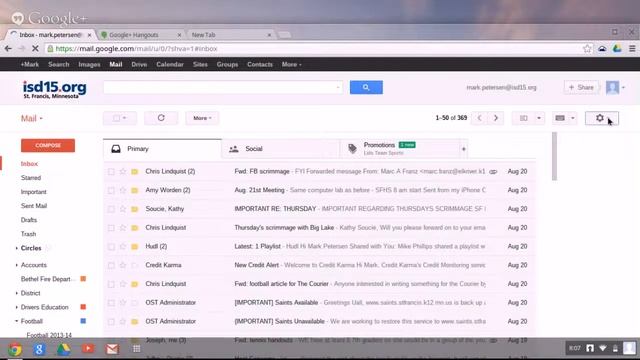
Task: Open the input tools keyboard icon
Action: click(560, 118)
